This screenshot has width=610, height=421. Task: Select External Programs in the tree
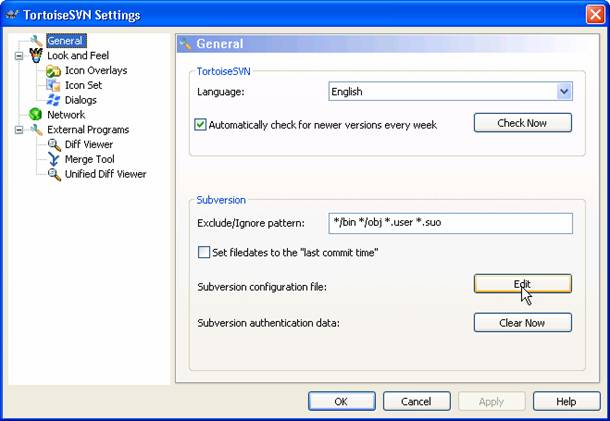click(88, 130)
